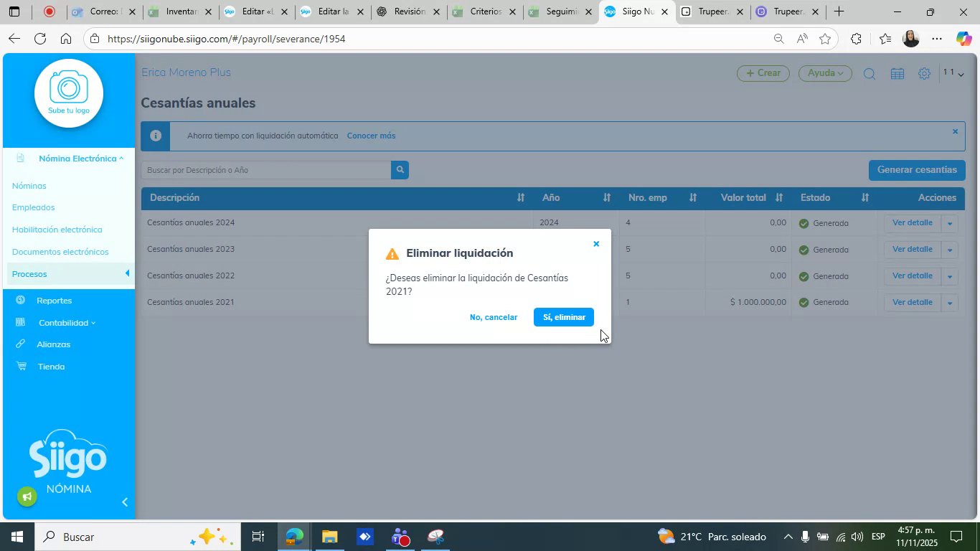Open Empleados in the sidebar
The image size is (980, 551).
(x=33, y=207)
